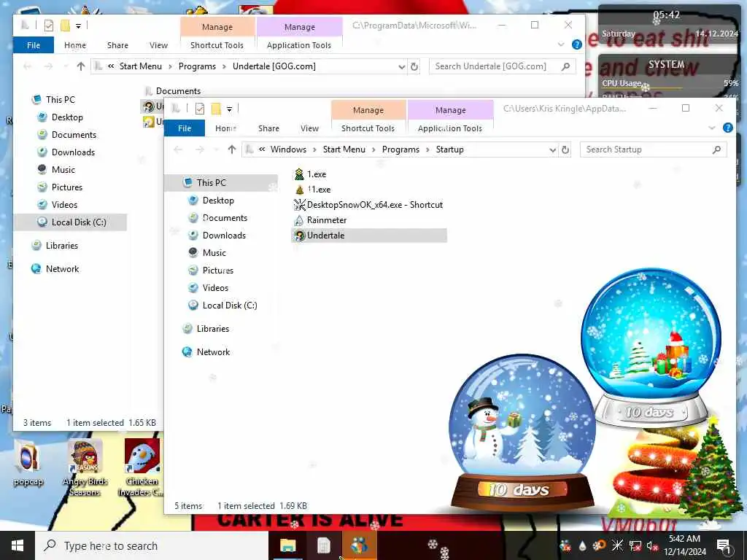The image size is (747, 560).
Task: Open Quick Access Toolbar dropdown in Undertale window
Action: point(78,26)
